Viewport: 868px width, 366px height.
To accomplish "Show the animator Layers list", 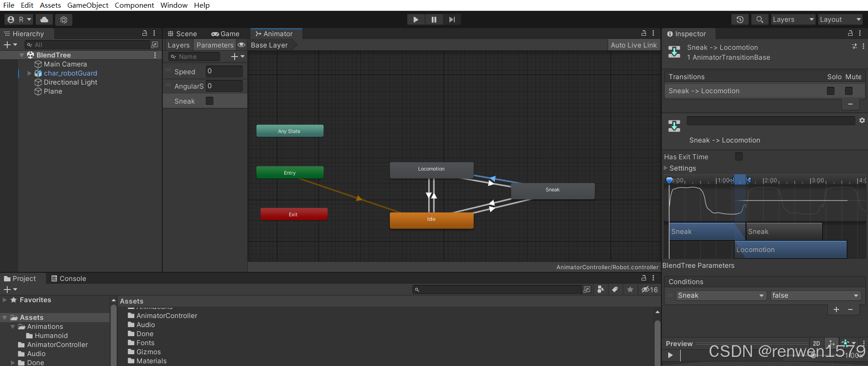I will (x=179, y=45).
